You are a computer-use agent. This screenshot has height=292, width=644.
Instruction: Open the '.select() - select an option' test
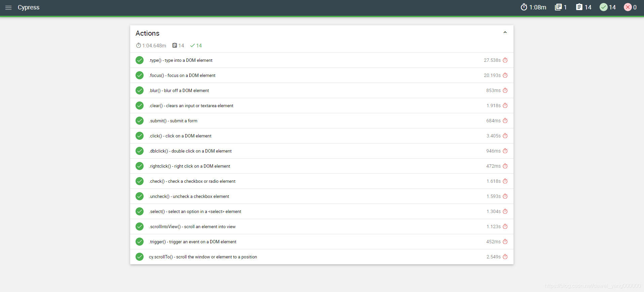(x=322, y=211)
